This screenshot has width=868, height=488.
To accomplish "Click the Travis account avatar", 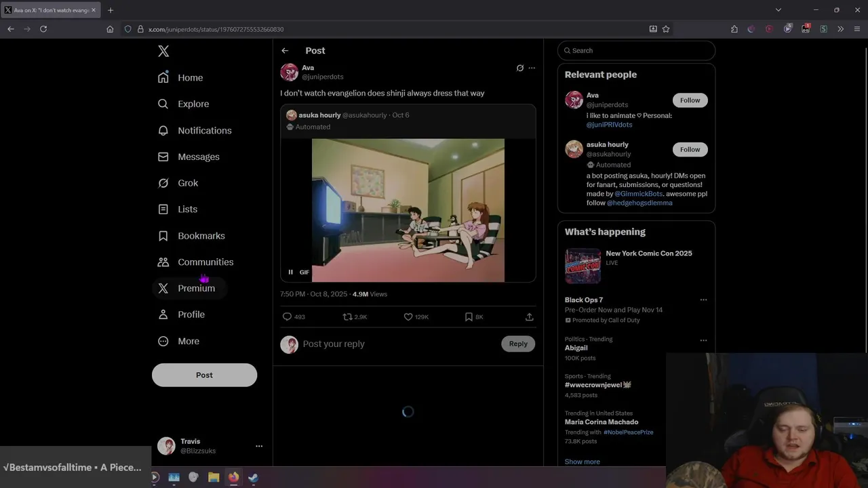I will click(166, 446).
